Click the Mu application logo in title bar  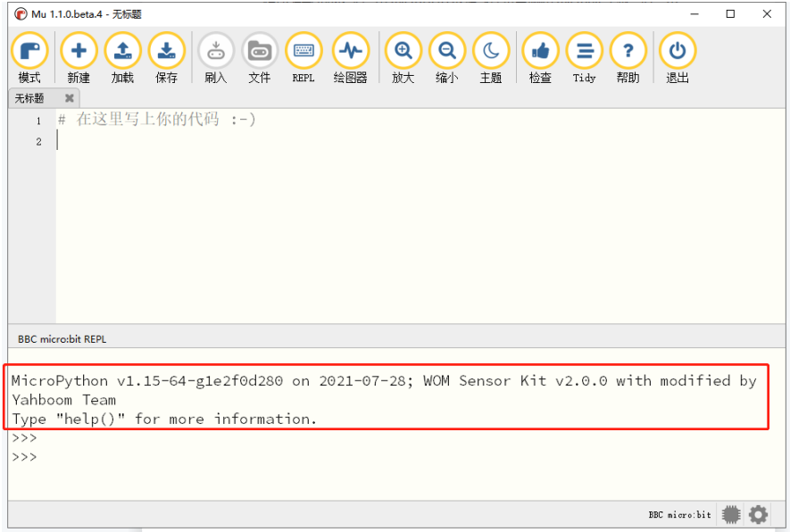[x=21, y=14]
